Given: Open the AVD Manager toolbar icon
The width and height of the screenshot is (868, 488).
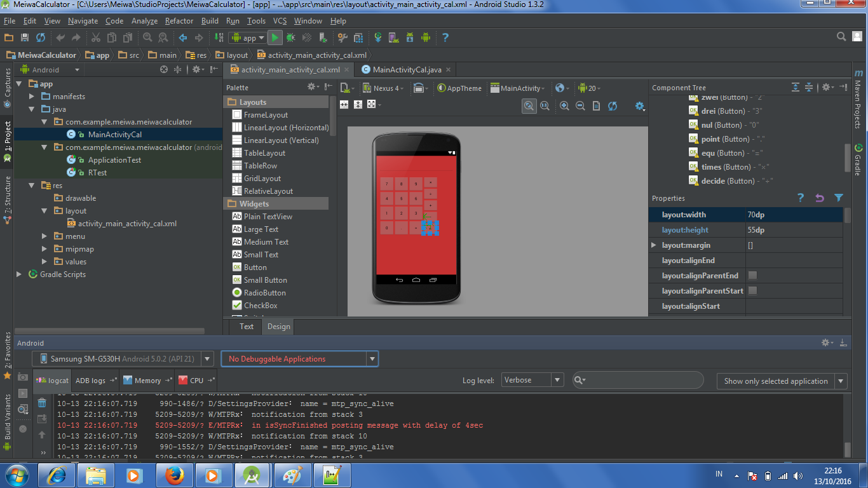Looking at the screenshot, I should click(394, 37).
